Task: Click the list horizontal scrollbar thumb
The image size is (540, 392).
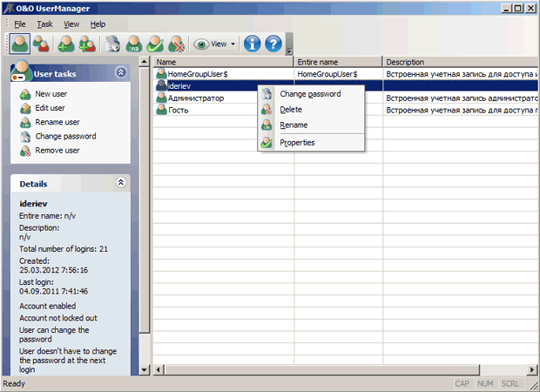Action: (321, 370)
